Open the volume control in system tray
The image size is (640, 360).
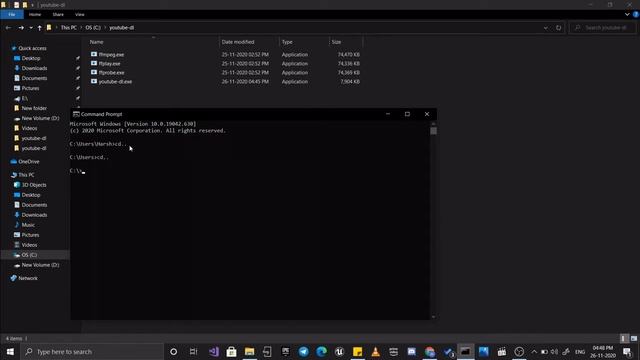554,351
